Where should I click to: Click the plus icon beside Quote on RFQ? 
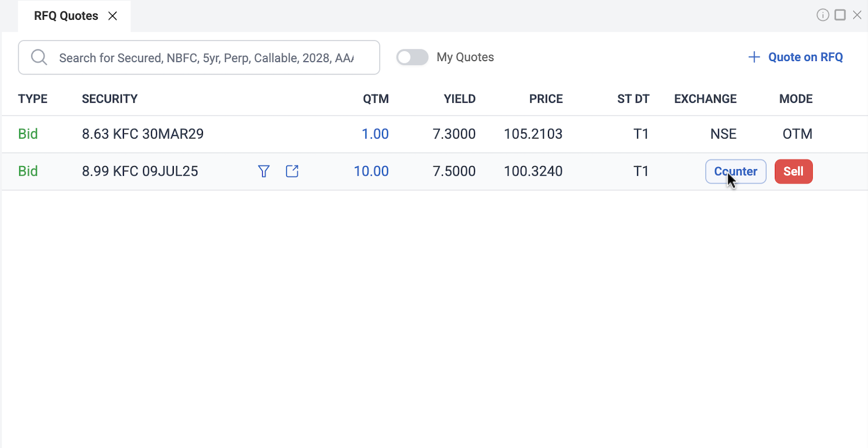pyautogui.click(x=754, y=57)
